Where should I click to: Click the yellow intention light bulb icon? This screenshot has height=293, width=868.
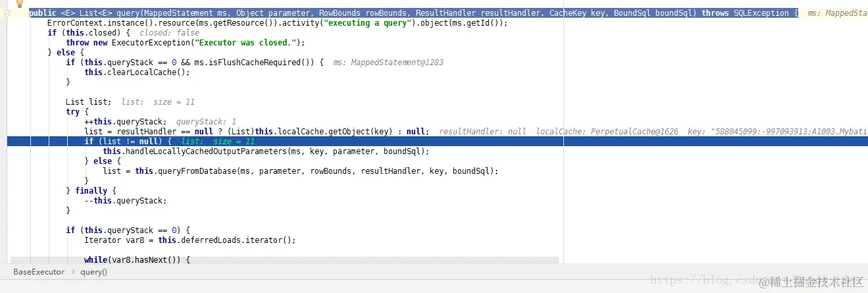click(x=20, y=3)
